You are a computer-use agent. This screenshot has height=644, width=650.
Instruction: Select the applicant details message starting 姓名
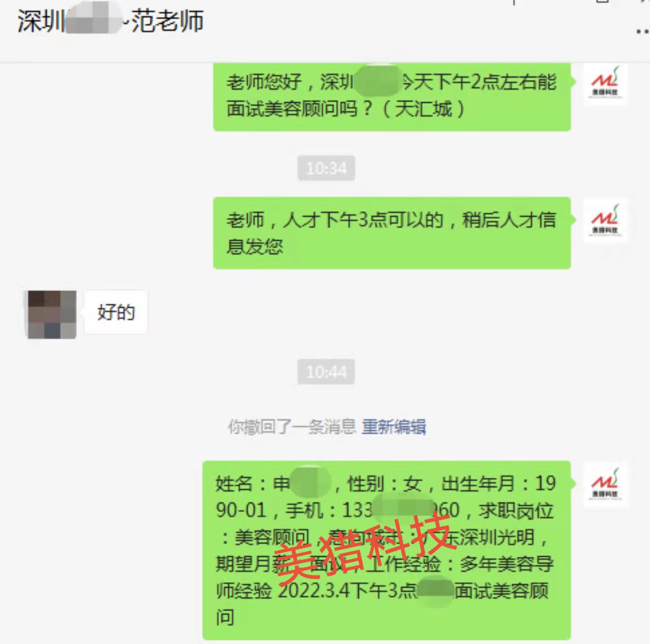[x=386, y=550]
